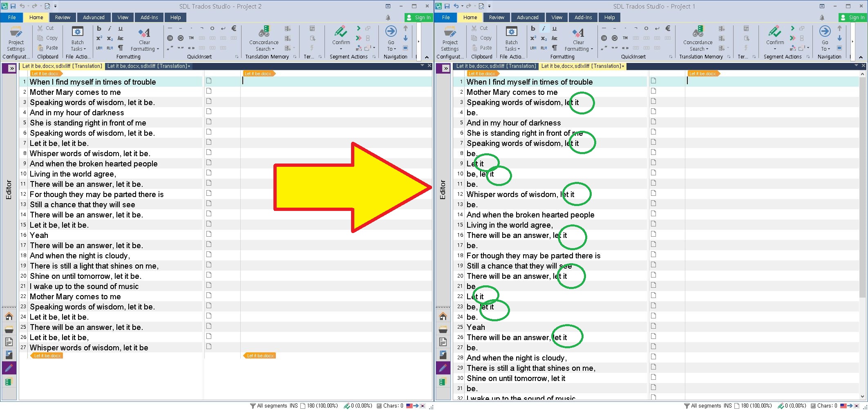The height and width of the screenshot is (410, 868).
Task: Select the Editor pencil icon in Project 2 sidebar
Action: (x=9, y=368)
